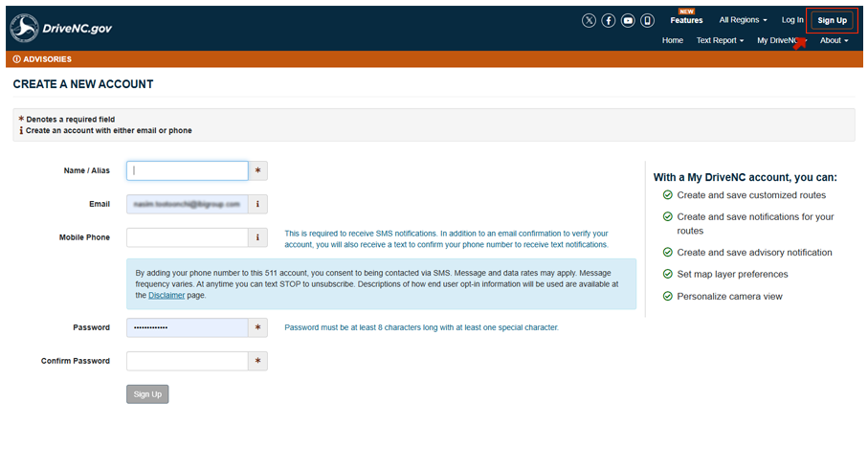This screenshot has width=868, height=470.
Task: Click the CREATE A NEW ACCOUNT heading
Action: point(83,84)
